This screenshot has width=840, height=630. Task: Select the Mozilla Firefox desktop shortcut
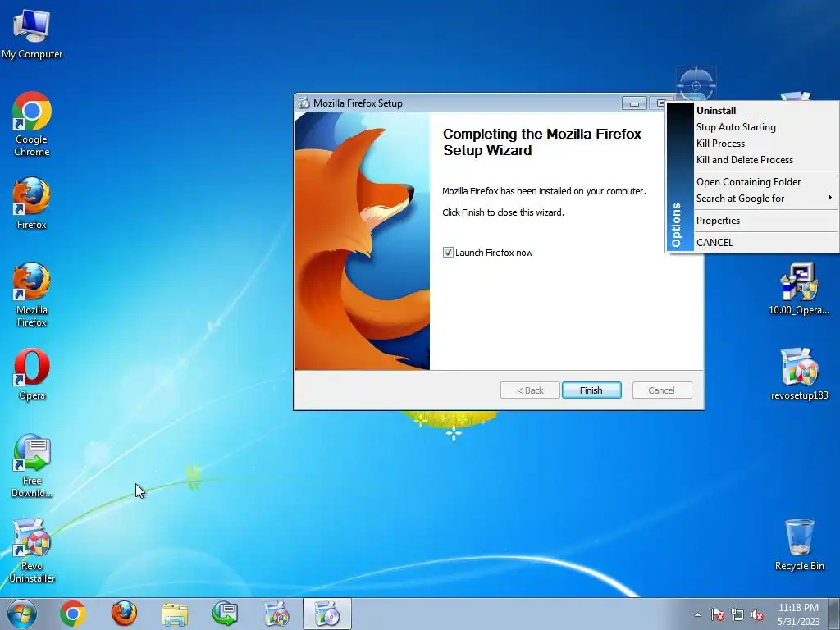pyautogui.click(x=32, y=294)
